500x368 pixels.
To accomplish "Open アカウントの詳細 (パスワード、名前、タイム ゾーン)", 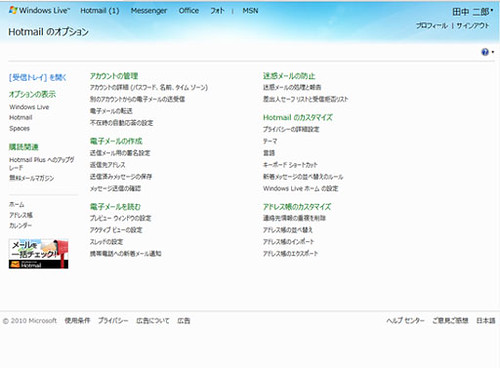I will (149, 88).
